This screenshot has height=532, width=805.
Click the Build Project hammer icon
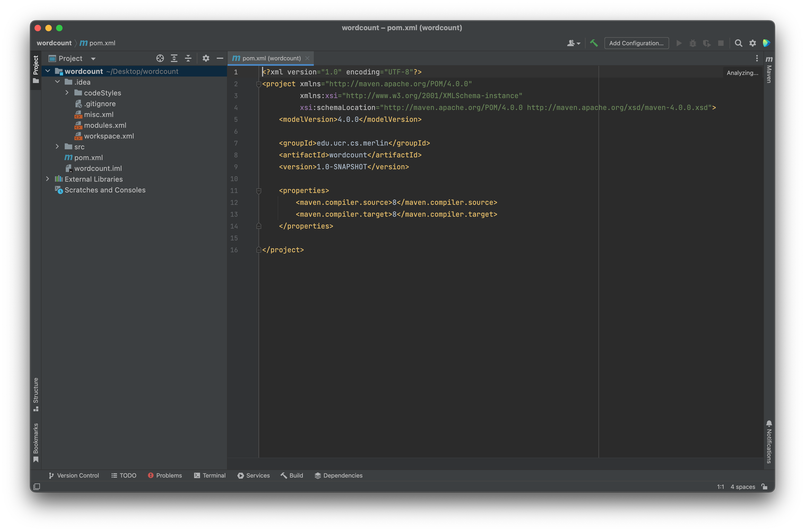click(x=594, y=43)
